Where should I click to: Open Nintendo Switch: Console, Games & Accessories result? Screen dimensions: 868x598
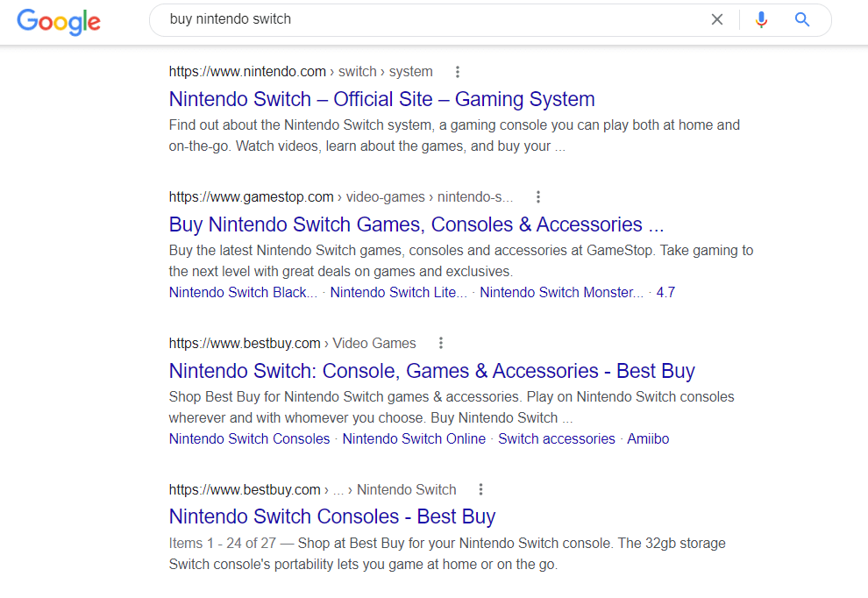point(431,371)
